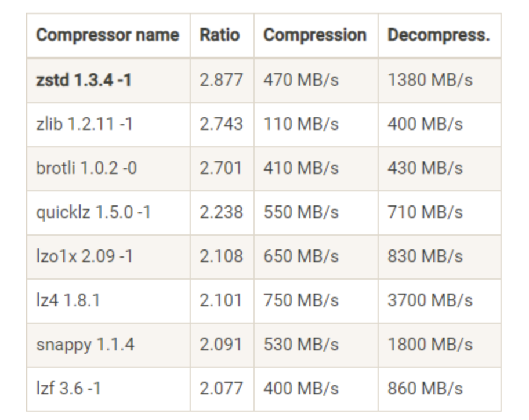Image resolution: width=529 pixels, height=420 pixels.
Task: Click the 1380 MB/s decompression value
Action: click(x=430, y=80)
